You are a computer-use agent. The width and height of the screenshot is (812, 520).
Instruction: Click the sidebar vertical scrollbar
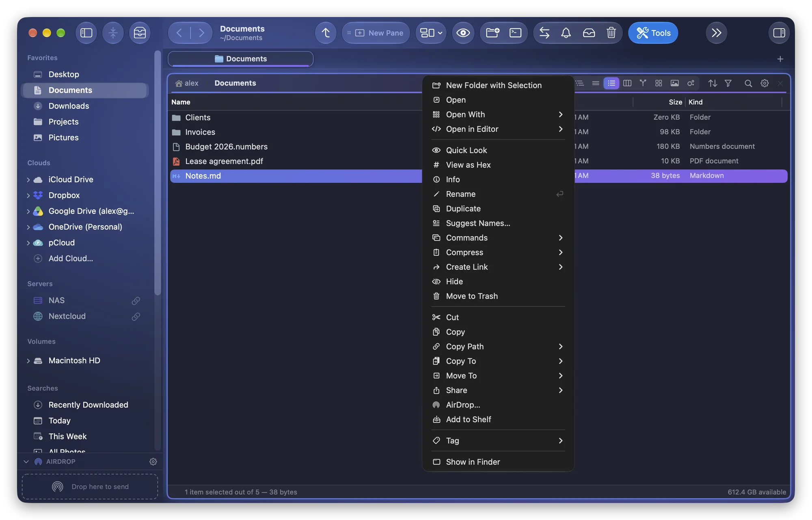tap(158, 173)
